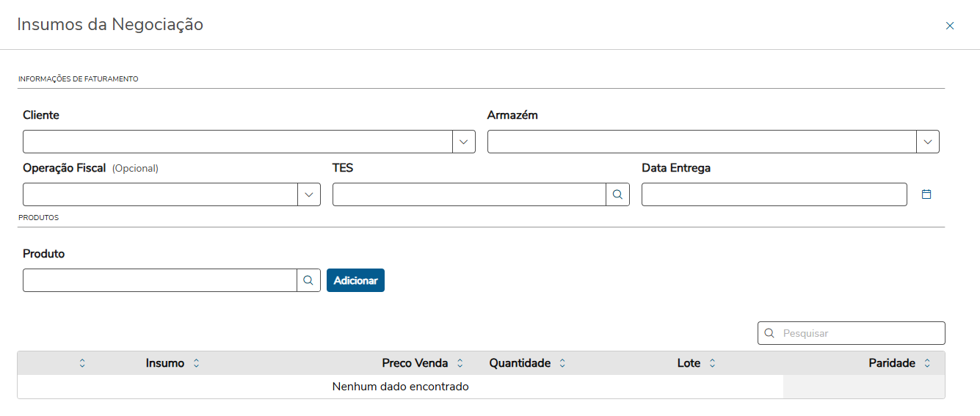The image size is (980, 416).
Task: Open the Data Entrega calendar picker
Action: pyautogui.click(x=926, y=194)
